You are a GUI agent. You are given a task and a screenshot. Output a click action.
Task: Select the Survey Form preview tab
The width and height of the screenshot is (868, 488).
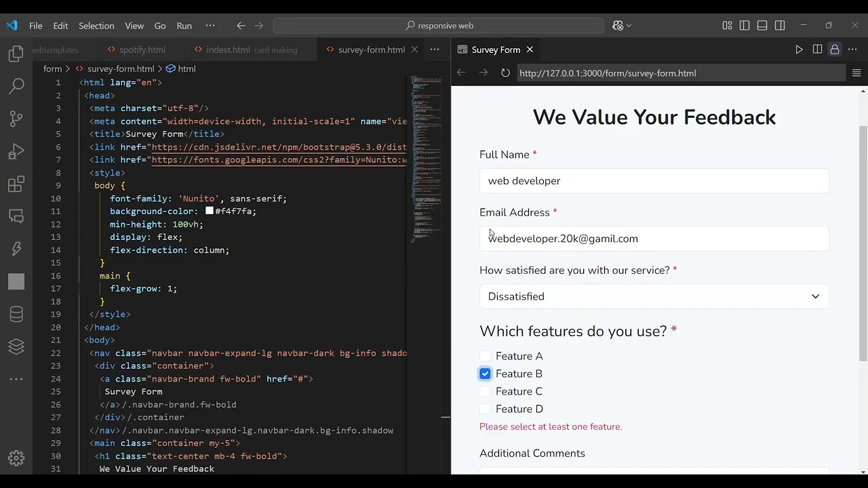[x=496, y=49]
